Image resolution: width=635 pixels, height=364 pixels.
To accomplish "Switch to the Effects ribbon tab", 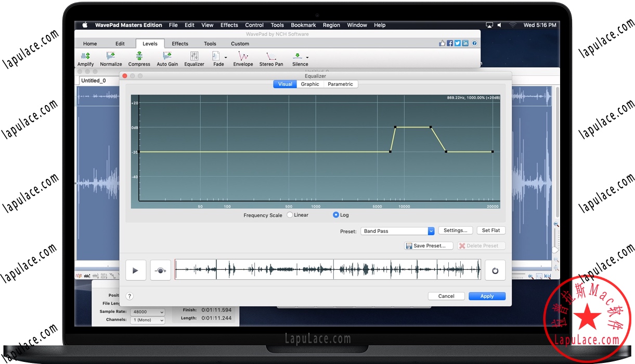I will [x=180, y=44].
